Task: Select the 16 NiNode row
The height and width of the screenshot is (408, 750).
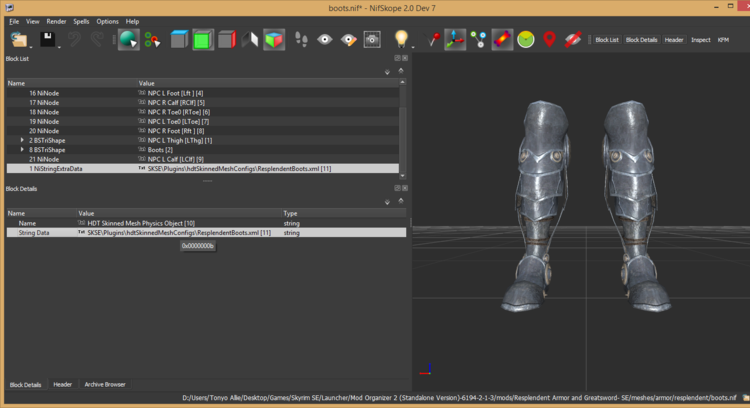Action: (203, 93)
